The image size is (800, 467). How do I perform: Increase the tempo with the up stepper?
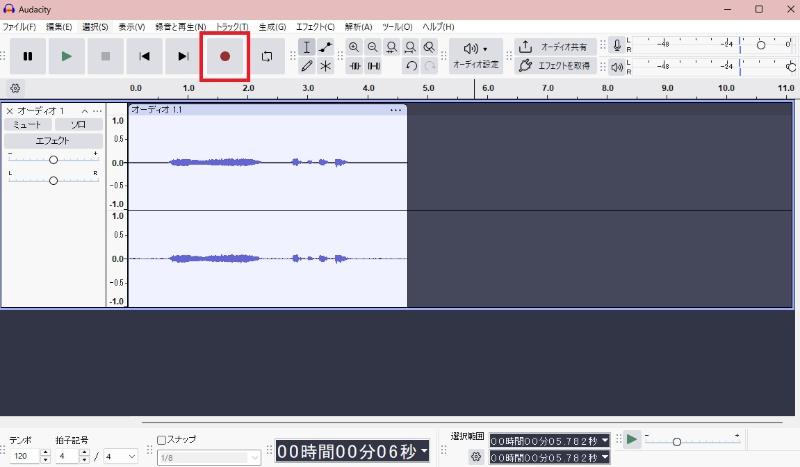click(45, 453)
